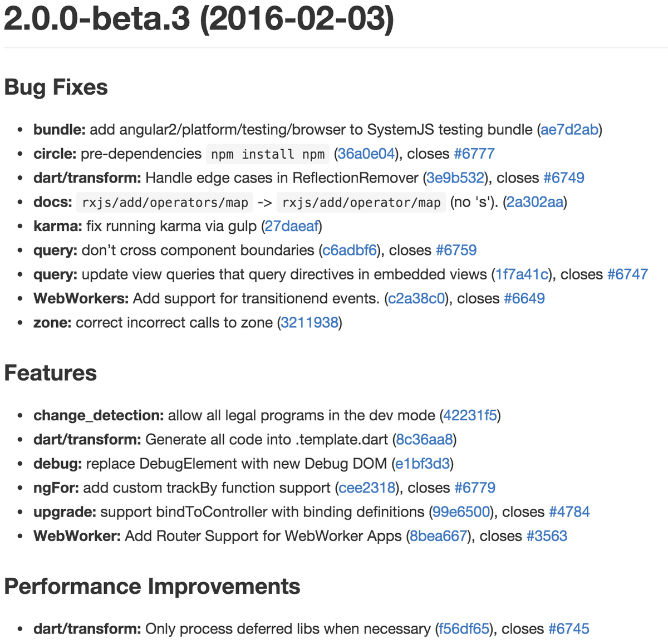The image size is (668, 644).
Task: Click the Performance Improvements heading
Action: pos(153,587)
